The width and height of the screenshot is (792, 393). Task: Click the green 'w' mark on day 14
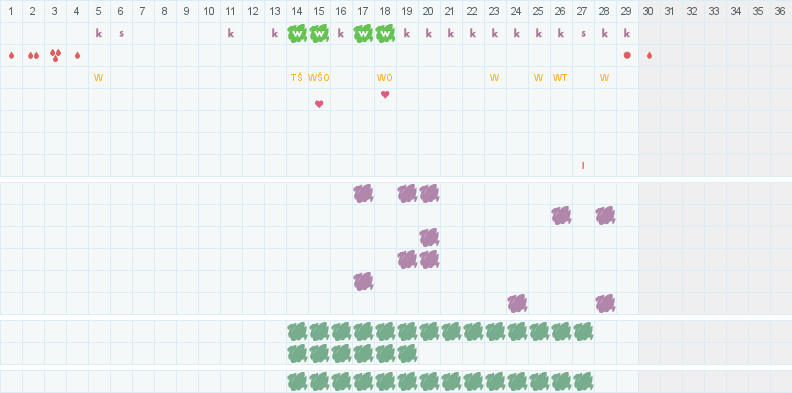pos(297,34)
